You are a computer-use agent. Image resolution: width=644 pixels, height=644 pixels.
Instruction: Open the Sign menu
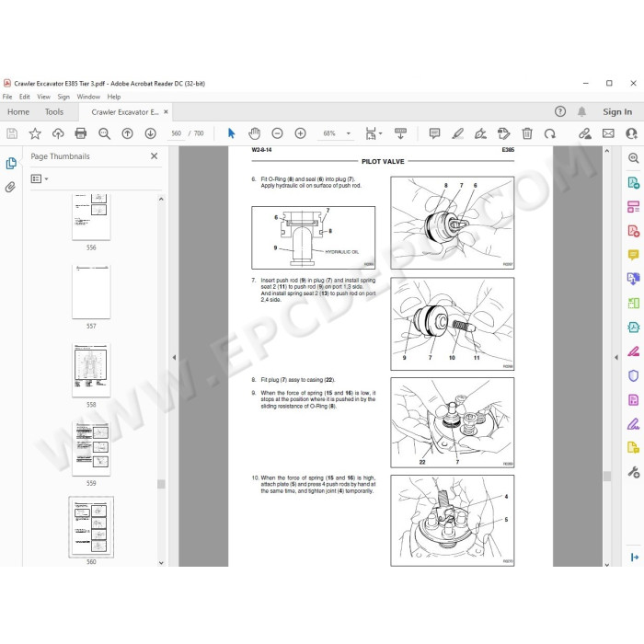[63, 97]
